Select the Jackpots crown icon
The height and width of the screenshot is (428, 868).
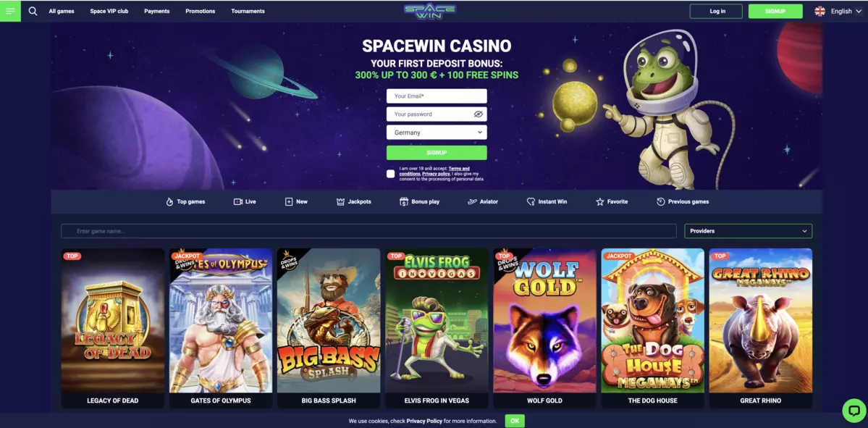pos(340,201)
